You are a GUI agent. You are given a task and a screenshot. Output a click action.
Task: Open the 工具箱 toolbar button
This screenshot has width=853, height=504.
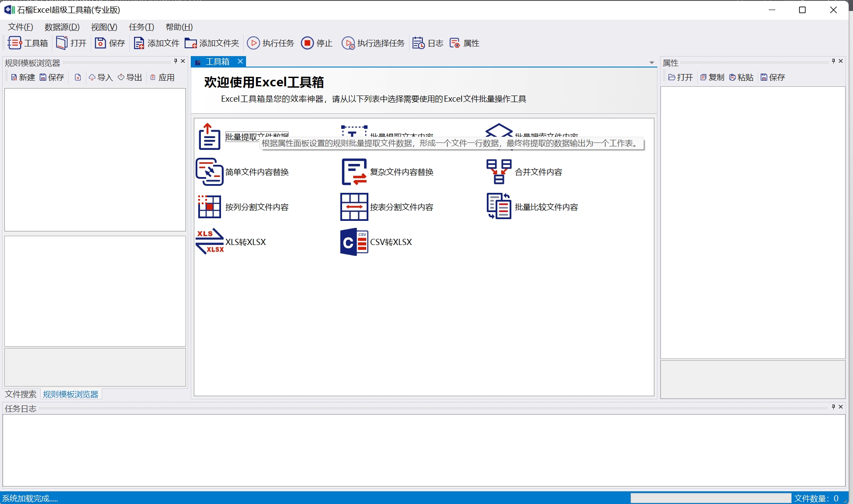click(28, 43)
